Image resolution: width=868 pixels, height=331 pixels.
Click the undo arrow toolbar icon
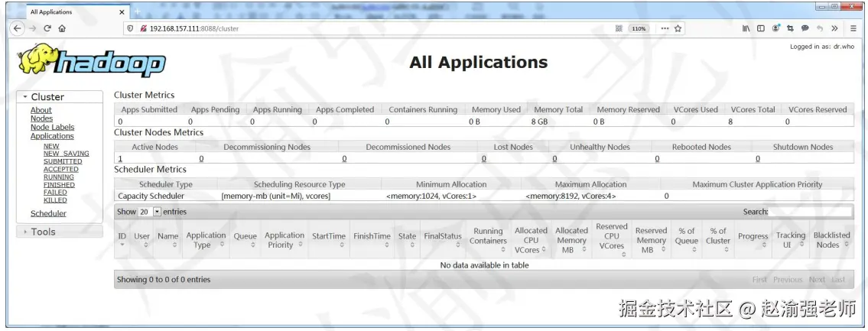click(820, 28)
